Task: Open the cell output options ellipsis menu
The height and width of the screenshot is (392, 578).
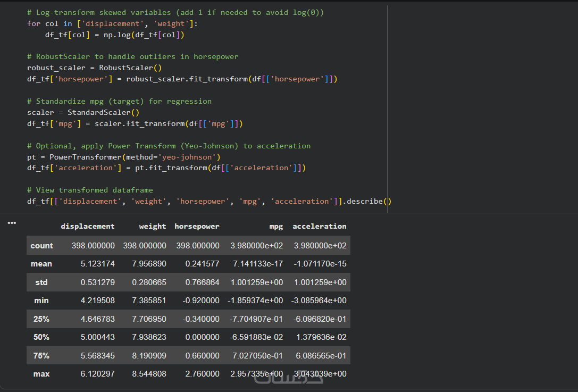Action: (x=12, y=223)
